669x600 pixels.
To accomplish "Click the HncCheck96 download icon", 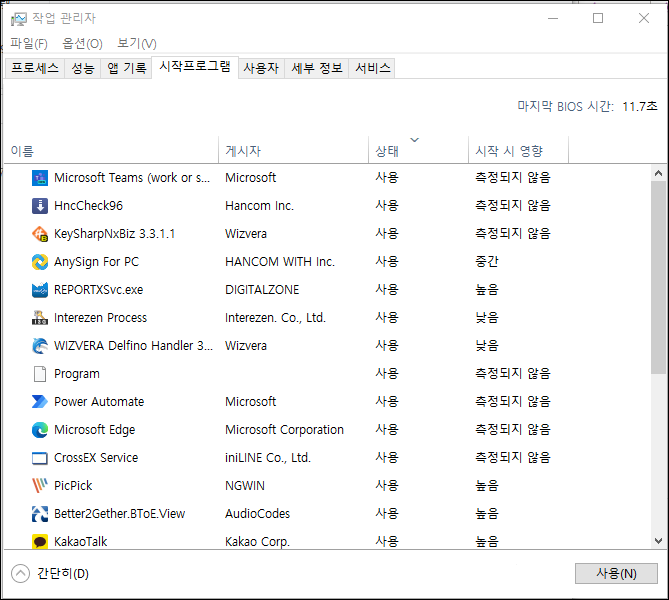I will [x=40, y=206].
